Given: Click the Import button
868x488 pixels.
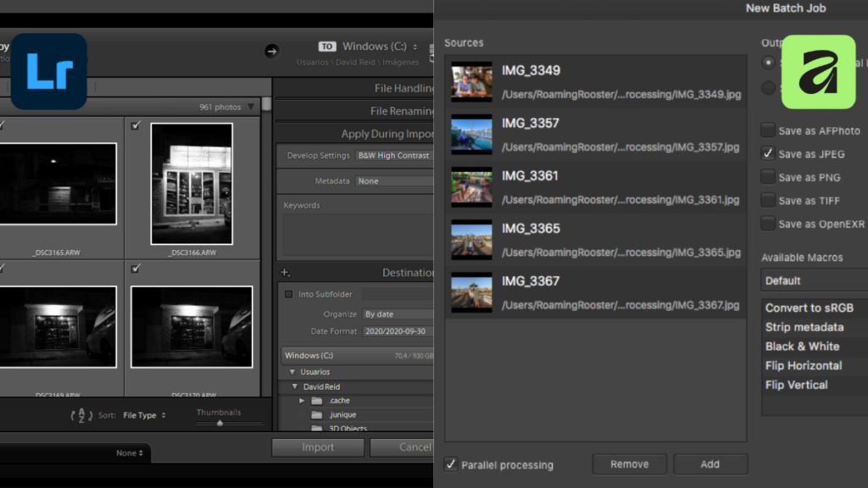Looking at the screenshot, I should (317, 446).
